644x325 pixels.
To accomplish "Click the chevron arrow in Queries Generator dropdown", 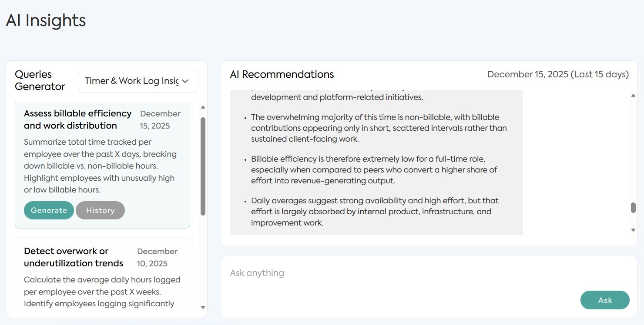I will click(185, 81).
